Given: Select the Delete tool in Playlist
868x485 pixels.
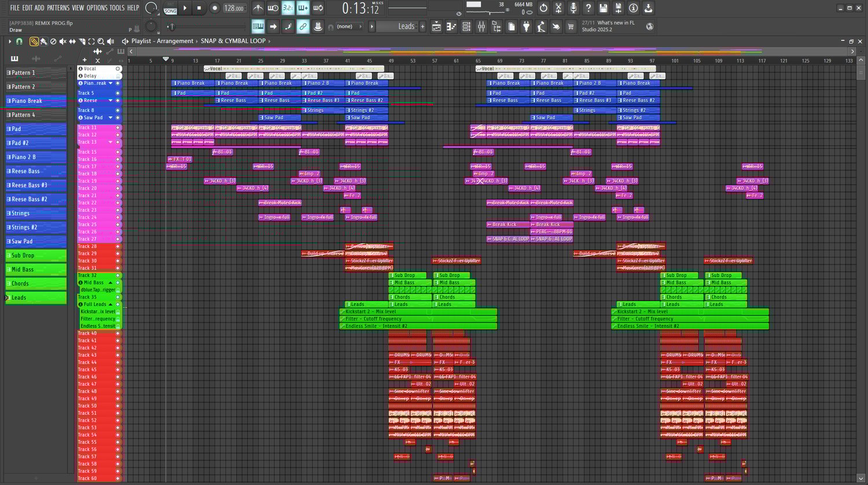Looking at the screenshot, I should [53, 41].
